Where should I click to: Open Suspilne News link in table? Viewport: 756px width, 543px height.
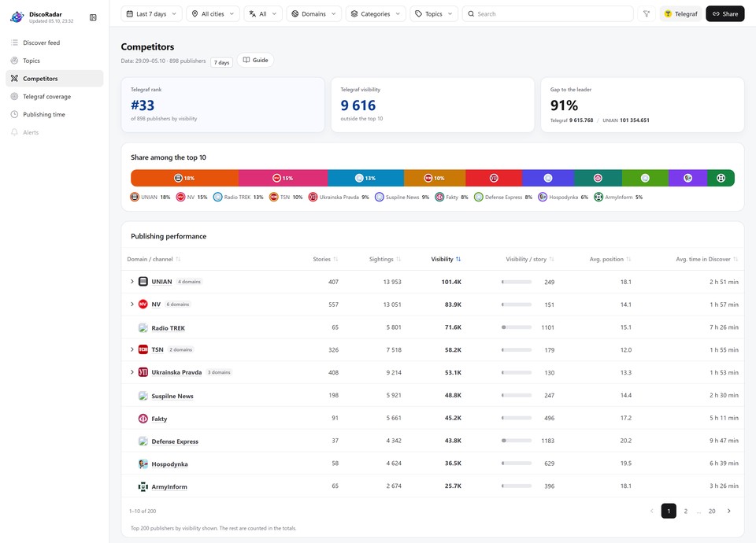pos(172,396)
